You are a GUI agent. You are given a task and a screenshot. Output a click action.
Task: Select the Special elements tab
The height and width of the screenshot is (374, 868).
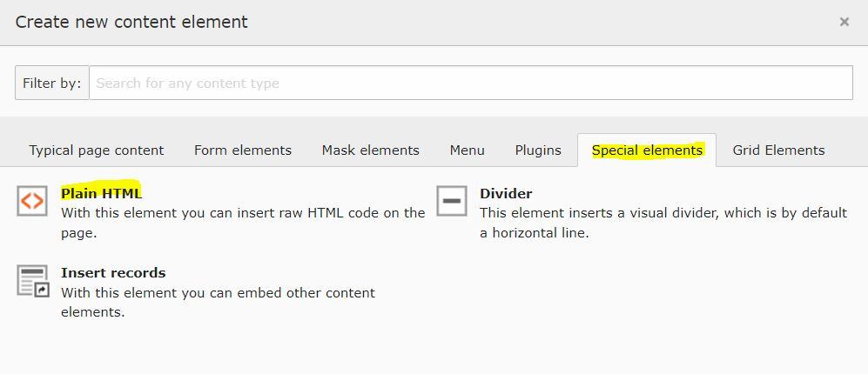coord(647,150)
